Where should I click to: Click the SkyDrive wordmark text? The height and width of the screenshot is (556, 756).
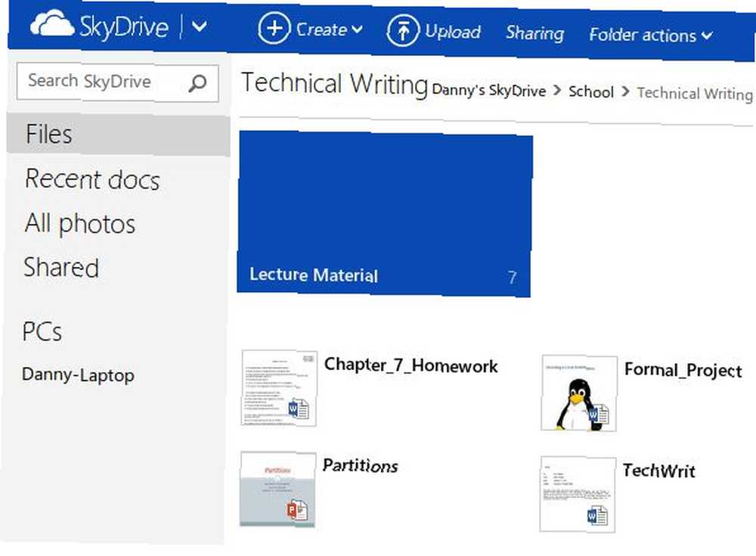pyautogui.click(x=125, y=26)
